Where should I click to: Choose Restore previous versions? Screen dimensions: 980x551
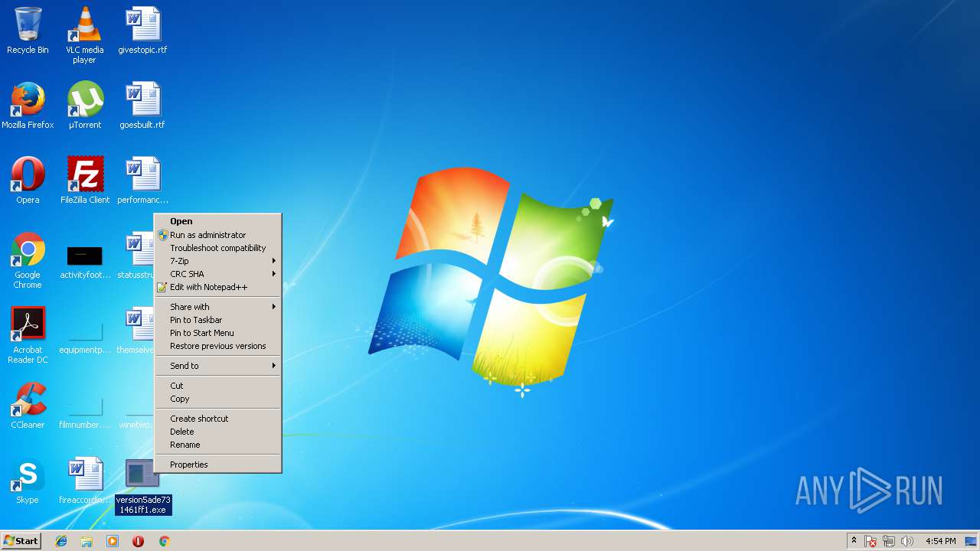pyautogui.click(x=217, y=346)
